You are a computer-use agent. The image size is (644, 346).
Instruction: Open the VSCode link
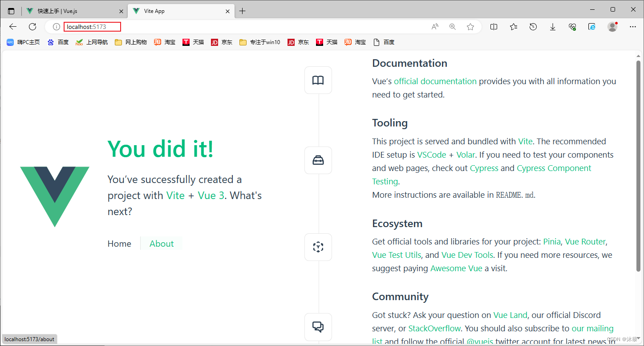(432, 155)
